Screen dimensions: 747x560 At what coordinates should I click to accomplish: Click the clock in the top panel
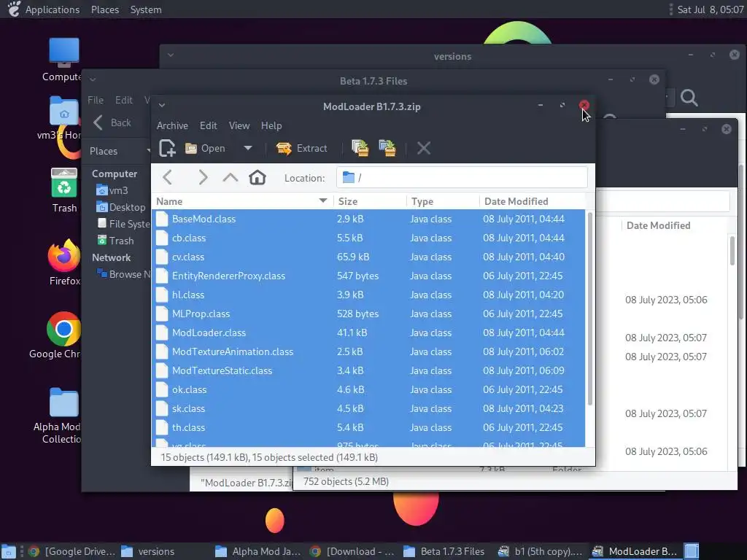point(710,9)
